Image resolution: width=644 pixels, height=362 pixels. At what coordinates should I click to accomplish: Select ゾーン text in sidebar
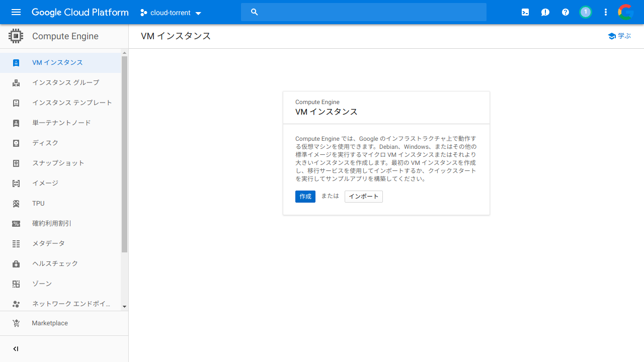[x=42, y=284]
